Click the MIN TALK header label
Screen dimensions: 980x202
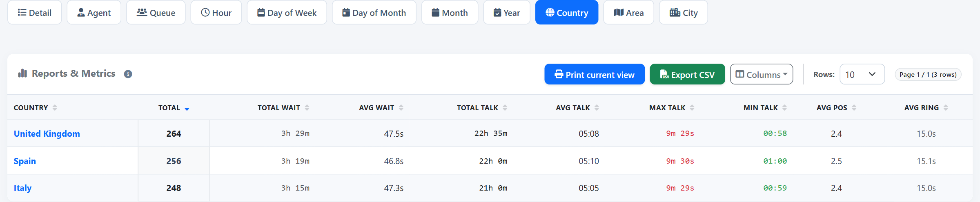point(760,108)
